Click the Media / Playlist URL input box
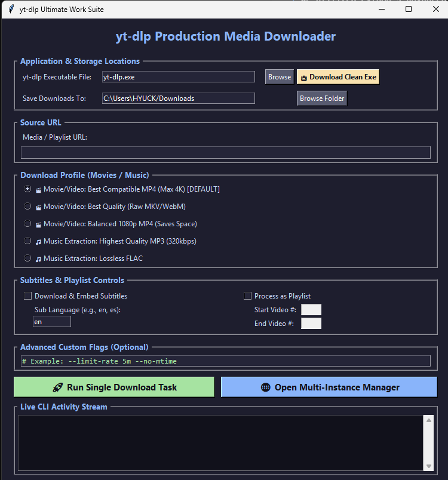This screenshot has width=448, height=480. [x=226, y=152]
